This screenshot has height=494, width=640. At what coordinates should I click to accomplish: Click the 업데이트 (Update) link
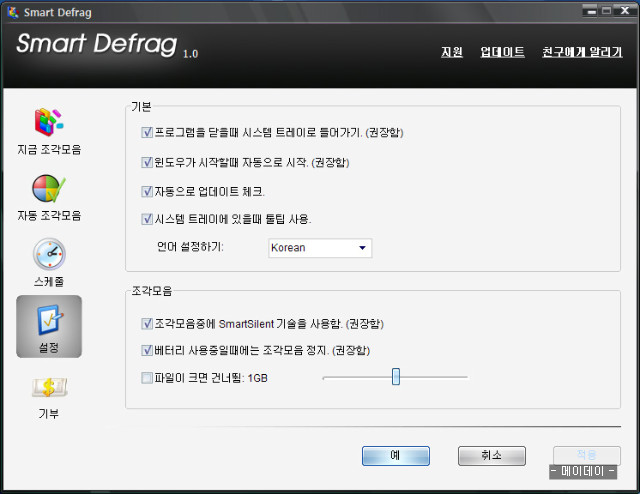[x=502, y=52]
